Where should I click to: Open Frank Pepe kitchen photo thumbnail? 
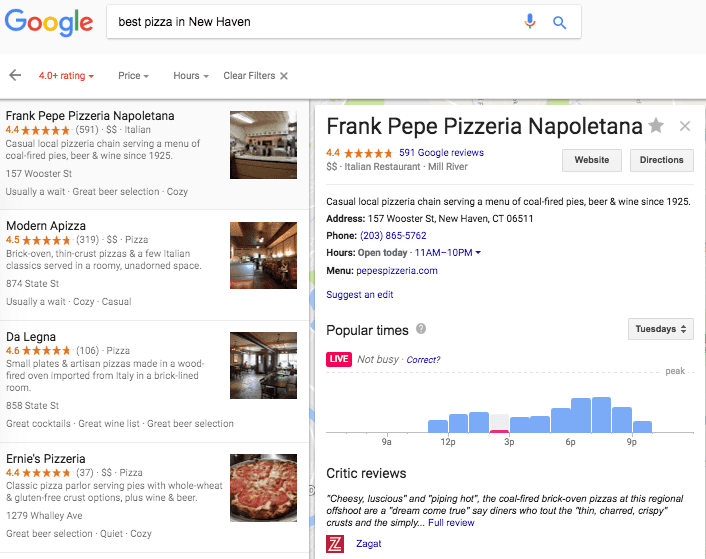coord(263,145)
